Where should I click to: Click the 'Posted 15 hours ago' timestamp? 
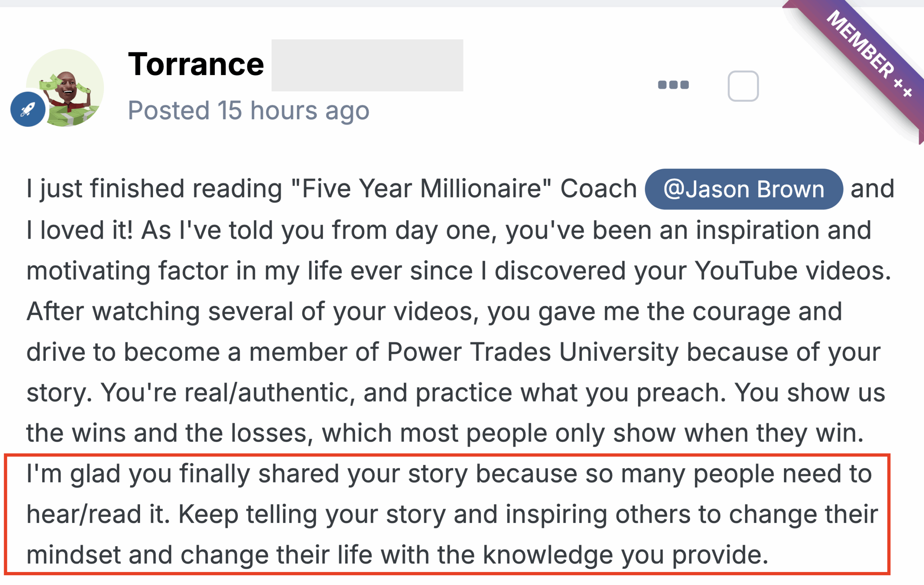click(248, 110)
